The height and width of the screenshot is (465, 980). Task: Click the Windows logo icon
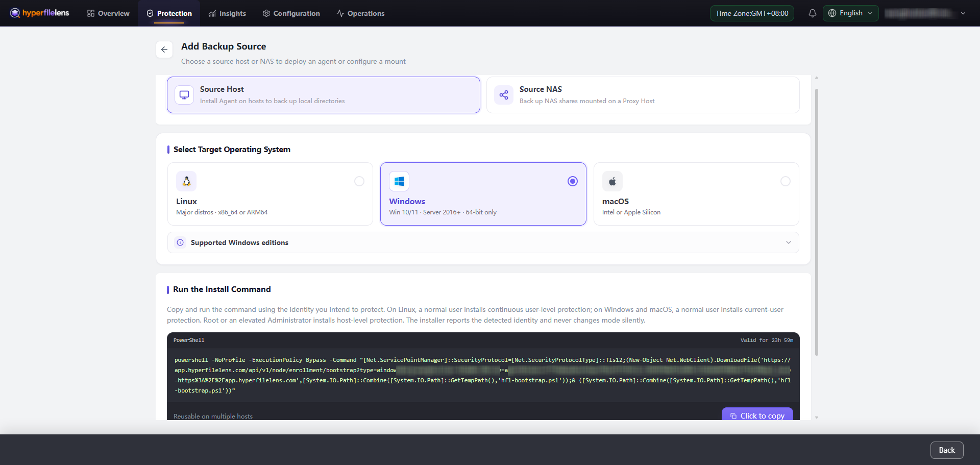(x=399, y=181)
